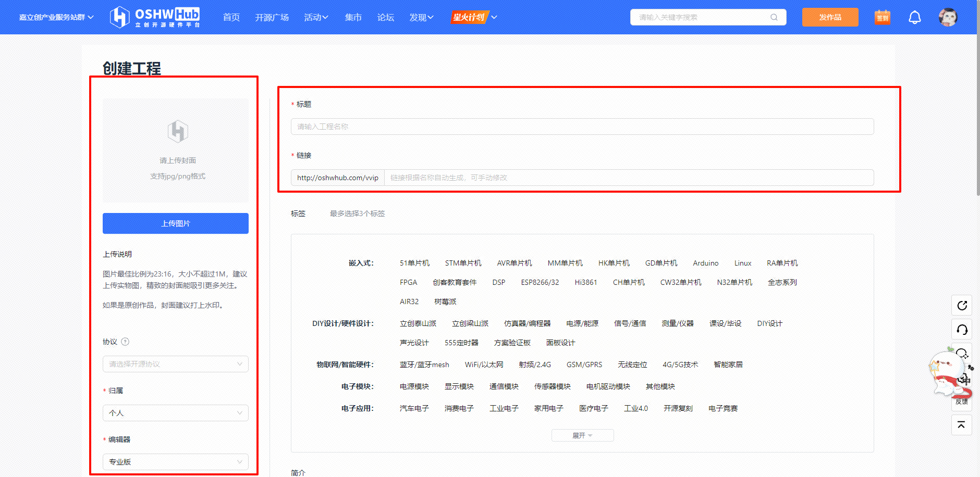Select the 显示模块 tag
980x477 pixels.
(x=459, y=386)
